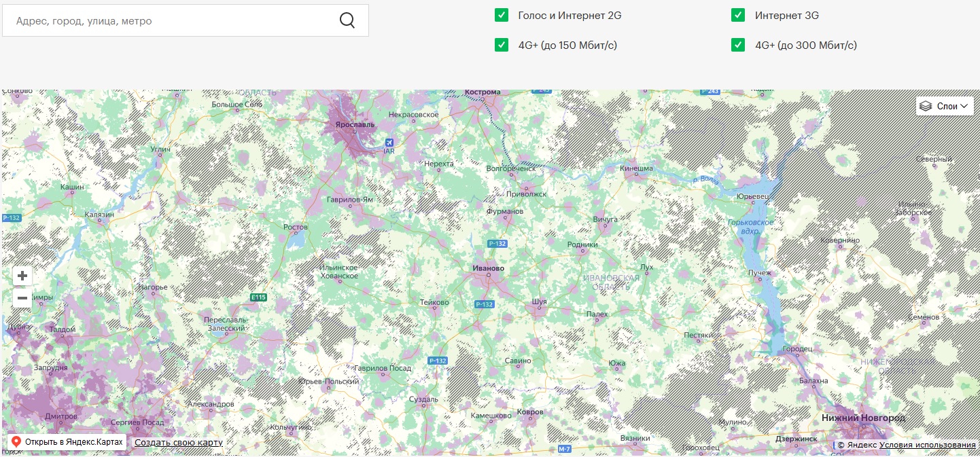980x457 pixels.
Task: Select Нижний Новгород on the map
Action: point(862,418)
